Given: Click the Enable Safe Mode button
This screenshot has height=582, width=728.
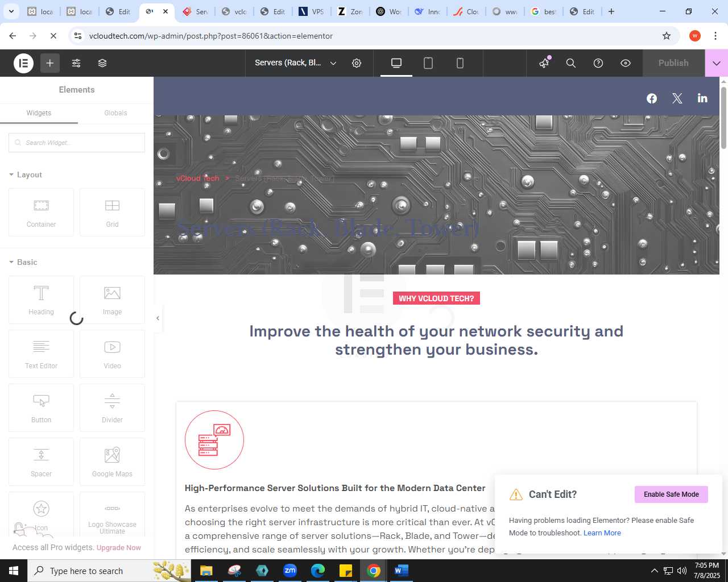Looking at the screenshot, I should pyautogui.click(x=671, y=494).
